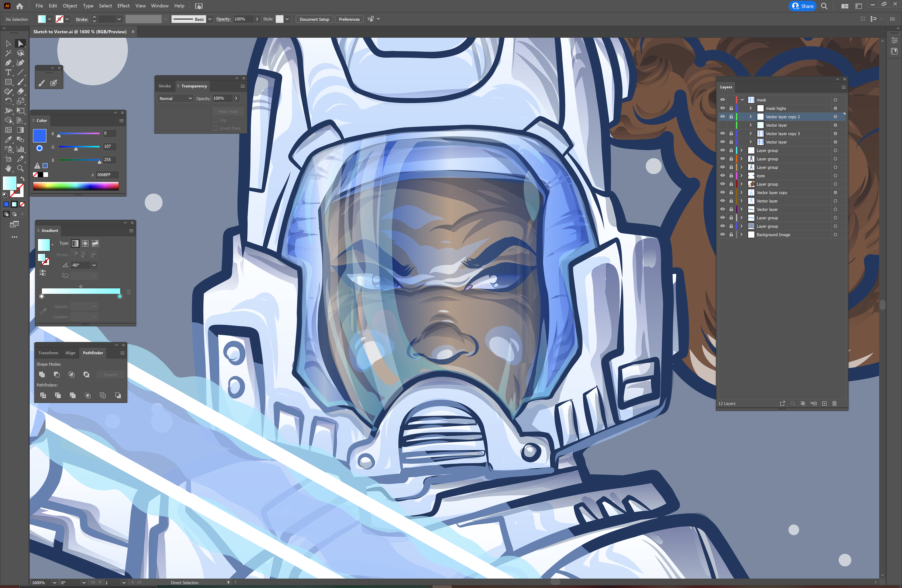Select the Gradient tool in toolbar
Image resolution: width=902 pixels, height=588 pixels.
tap(20, 130)
